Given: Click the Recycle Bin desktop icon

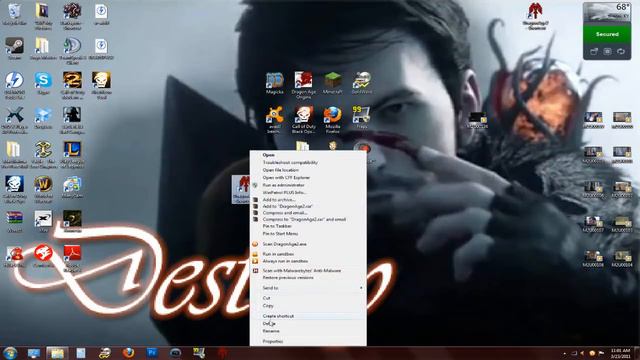Looking at the screenshot, I should click(14, 14).
